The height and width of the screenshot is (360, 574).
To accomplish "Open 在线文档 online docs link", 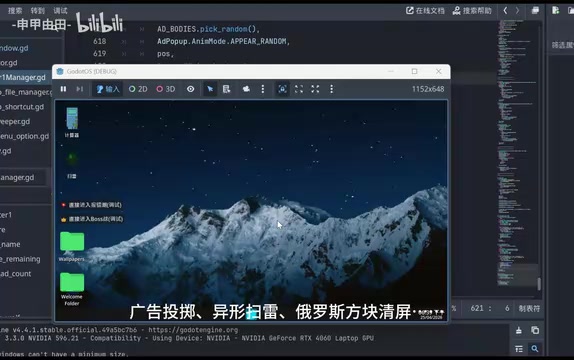I will pyautogui.click(x=425, y=11).
